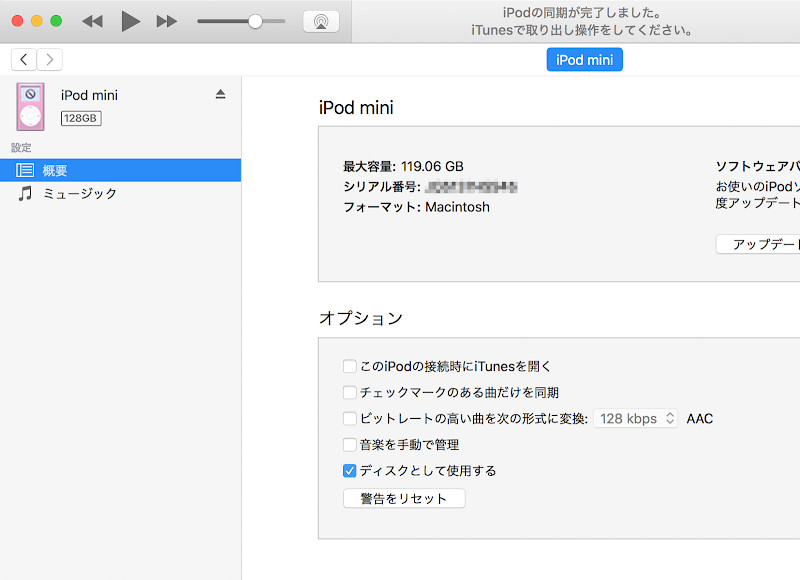This screenshot has height=580, width=800.
Task: Click the 最大容量: 119.06 GB text
Action: (403, 166)
